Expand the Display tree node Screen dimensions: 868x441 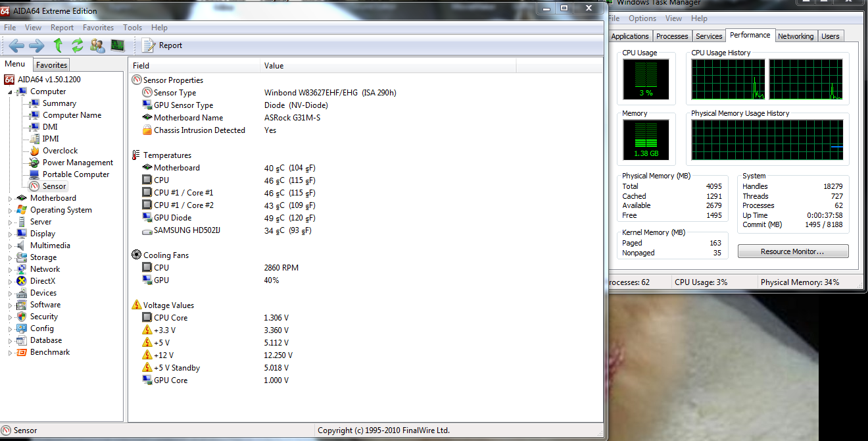pyautogui.click(x=10, y=234)
